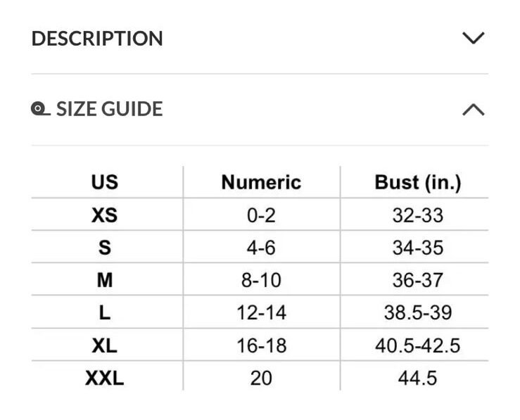Viewport: 520px width, 420px height.
Task: Click the 16-18 numeric size cell
Action: coord(261,345)
